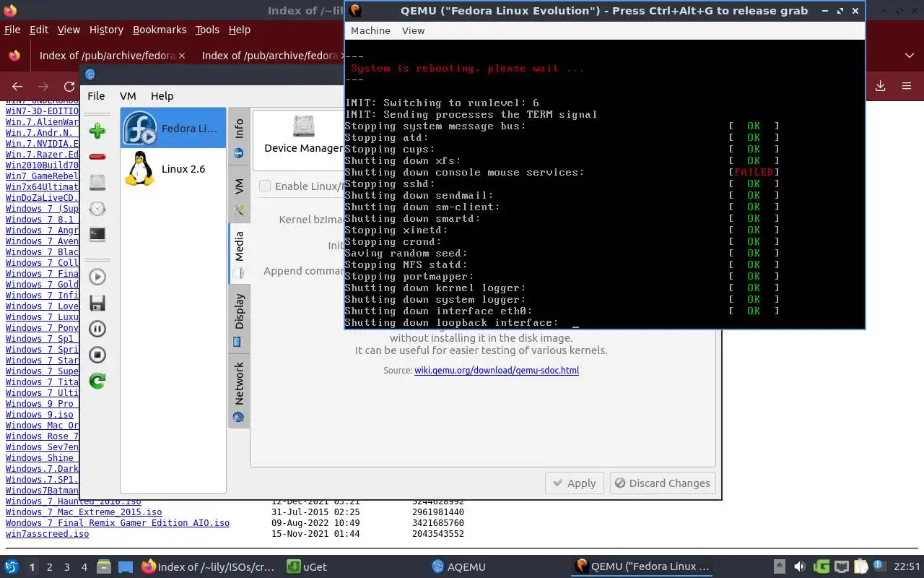This screenshot has height=578, width=924.
Task: Close the first Firefox tab
Action: [181, 56]
